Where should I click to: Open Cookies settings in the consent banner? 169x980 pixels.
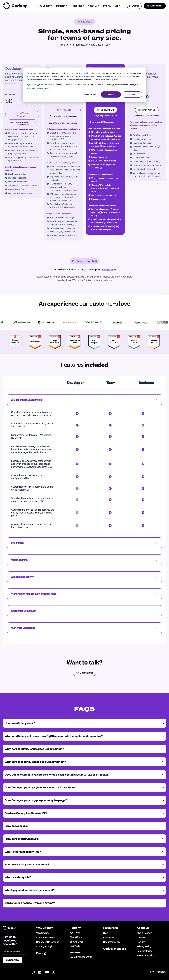(90, 94)
